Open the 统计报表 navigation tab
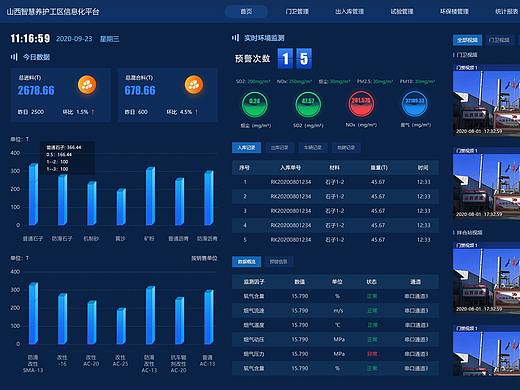 click(x=507, y=12)
